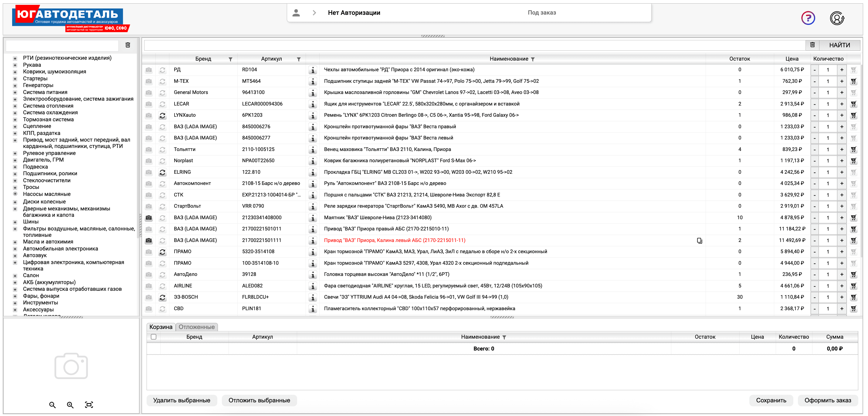Toggle the select-all checkbox in cart header
This screenshot has width=868, height=416.
(154, 337)
